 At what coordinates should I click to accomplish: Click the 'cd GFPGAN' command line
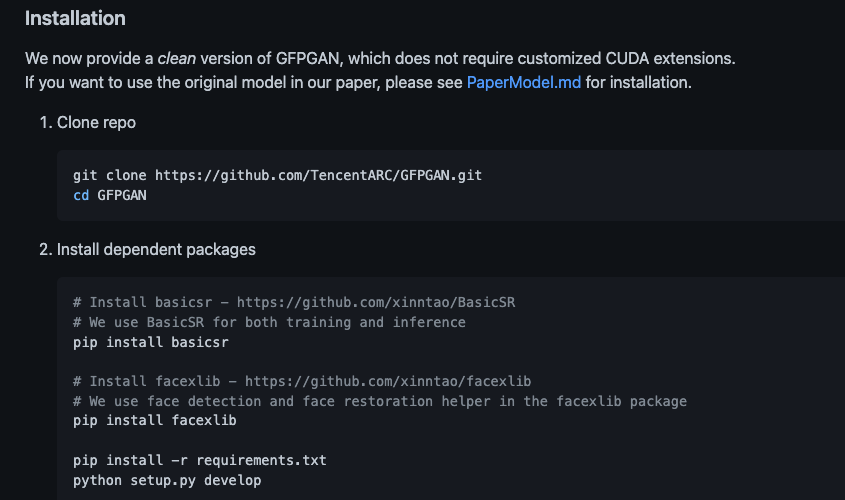110,194
